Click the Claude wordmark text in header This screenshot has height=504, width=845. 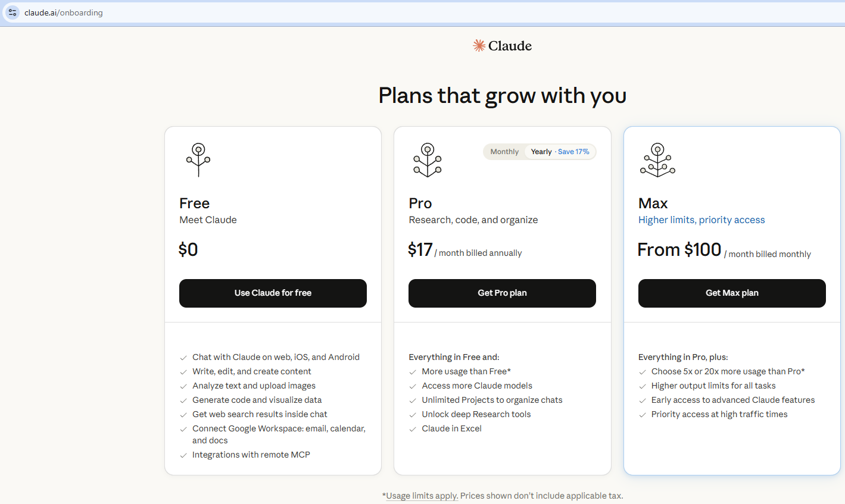click(x=510, y=46)
